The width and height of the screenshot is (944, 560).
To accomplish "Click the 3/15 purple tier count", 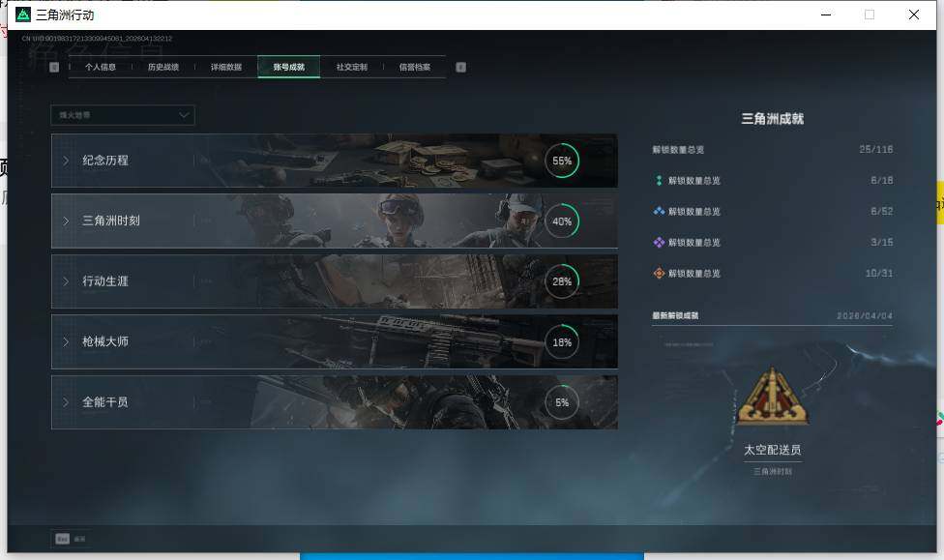I will [881, 242].
